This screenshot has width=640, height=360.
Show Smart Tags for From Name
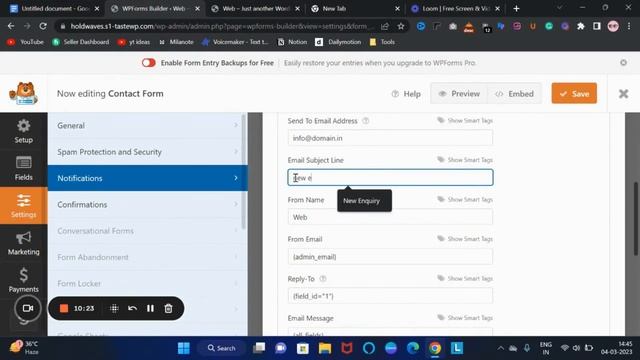pos(465,199)
